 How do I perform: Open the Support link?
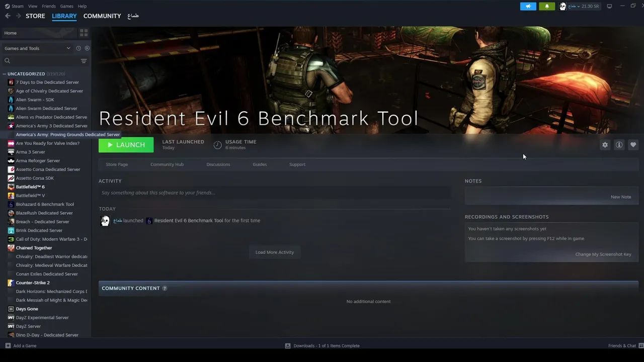pyautogui.click(x=297, y=164)
